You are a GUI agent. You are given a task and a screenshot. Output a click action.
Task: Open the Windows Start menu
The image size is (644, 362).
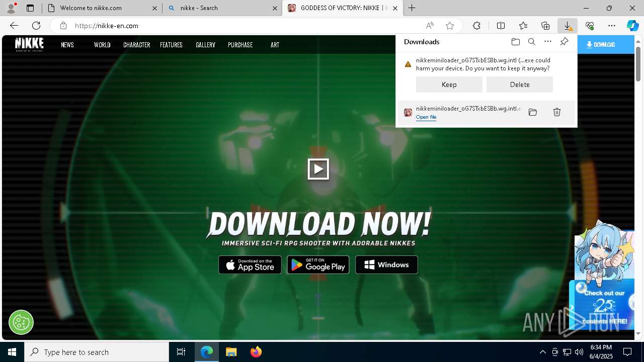(12, 352)
